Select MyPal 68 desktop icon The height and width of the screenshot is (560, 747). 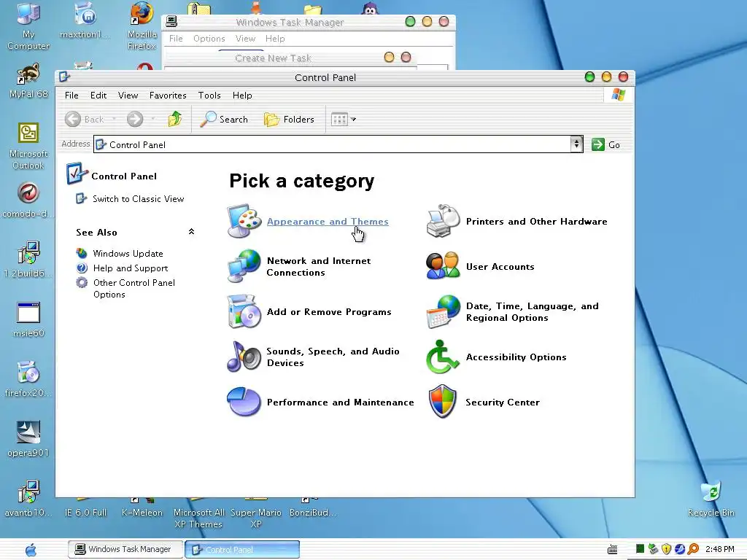(x=28, y=81)
